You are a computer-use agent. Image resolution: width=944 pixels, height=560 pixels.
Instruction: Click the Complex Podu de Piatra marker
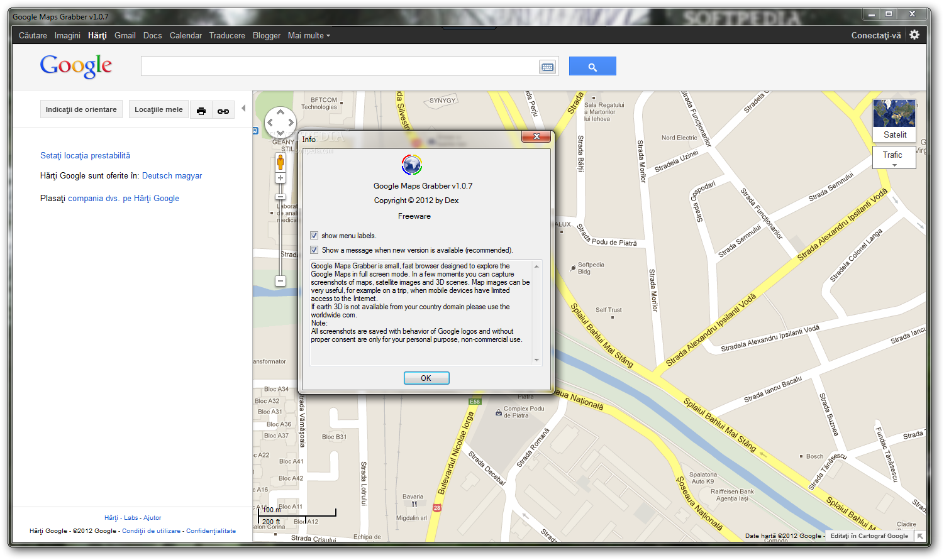[x=499, y=413]
